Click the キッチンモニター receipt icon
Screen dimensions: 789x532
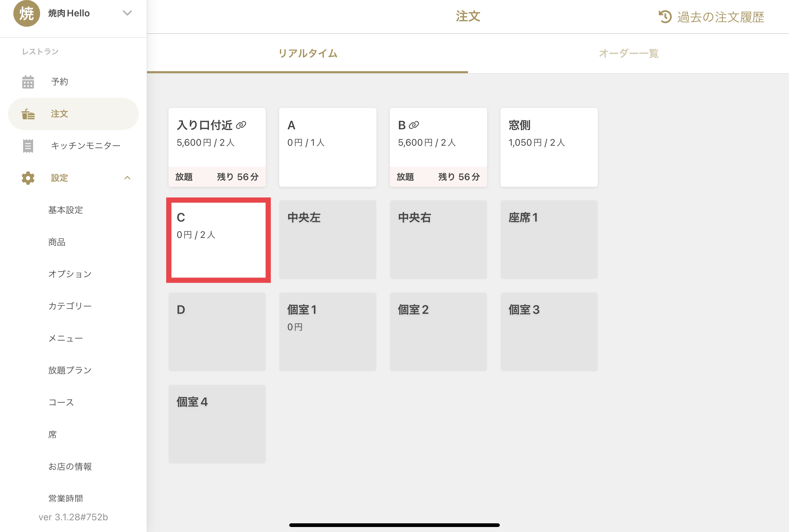pos(28,146)
